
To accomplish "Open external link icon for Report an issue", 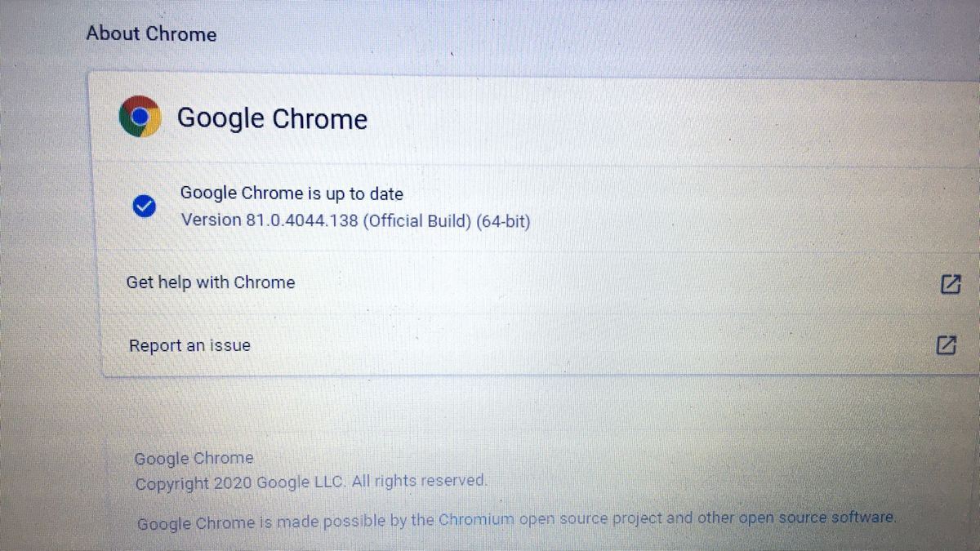I will (x=945, y=344).
